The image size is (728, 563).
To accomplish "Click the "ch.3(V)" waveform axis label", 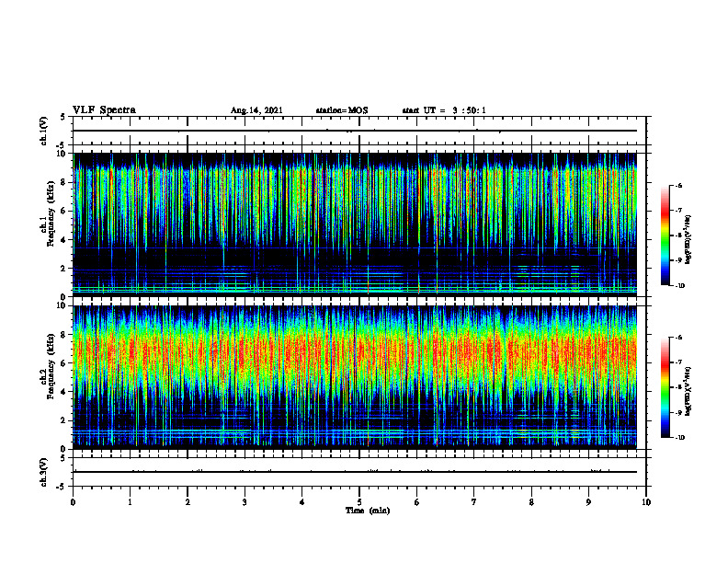I will 43,472.
